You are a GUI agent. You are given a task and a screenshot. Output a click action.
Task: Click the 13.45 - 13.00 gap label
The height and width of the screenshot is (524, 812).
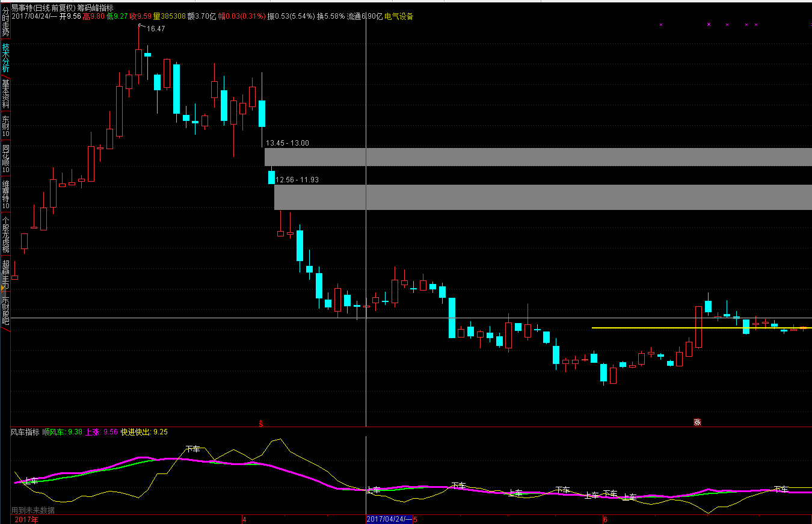287,143
